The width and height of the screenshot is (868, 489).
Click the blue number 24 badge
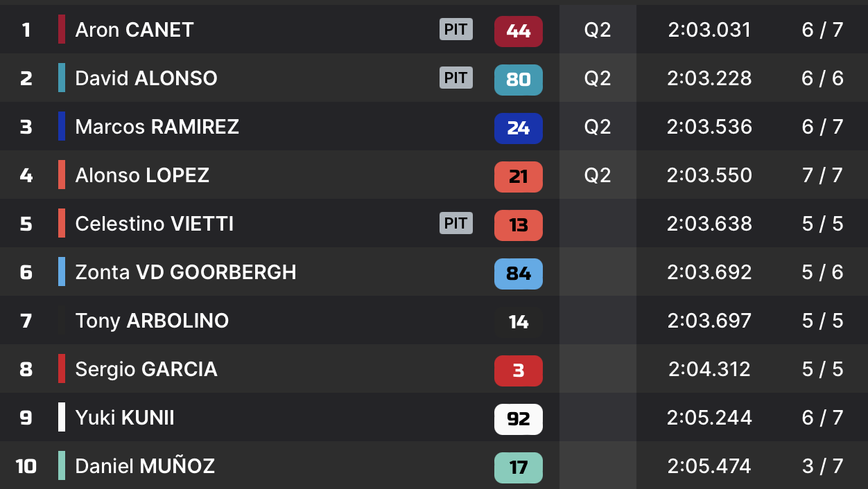pos(518,128)
